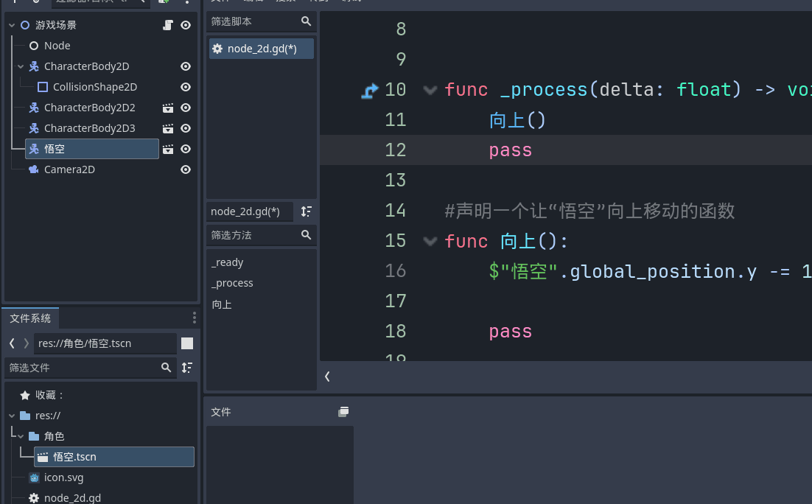Click the 筛选文件 filter input field
Viewport: 812px width, 504px height.
click(x=81, y=368)
